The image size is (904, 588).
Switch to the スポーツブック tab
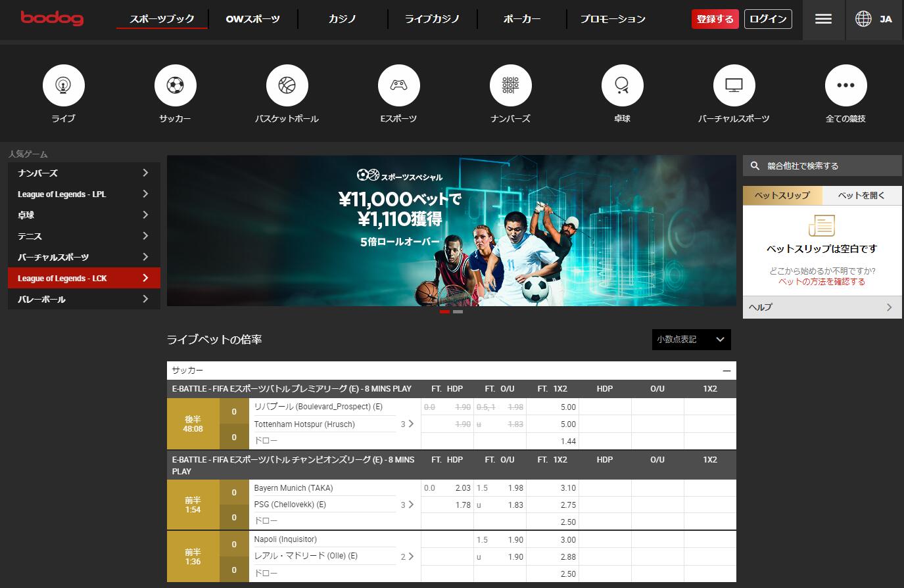[x=162, y=19]
